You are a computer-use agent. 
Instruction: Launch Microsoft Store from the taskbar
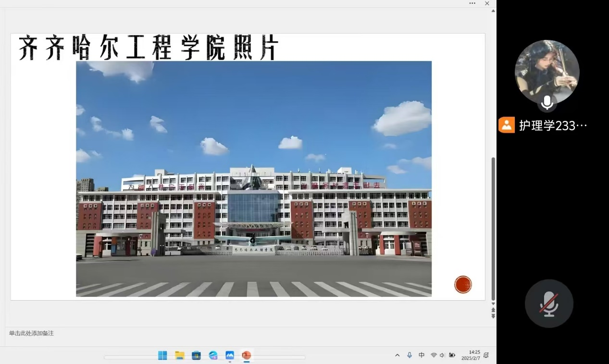coord(196,355)
